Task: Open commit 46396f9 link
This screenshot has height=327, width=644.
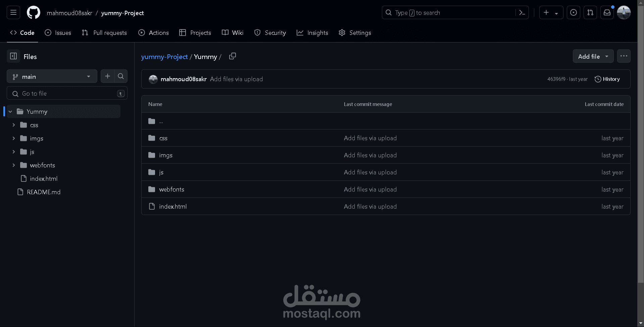Action: pyautogui.click(x=556, y=79)
